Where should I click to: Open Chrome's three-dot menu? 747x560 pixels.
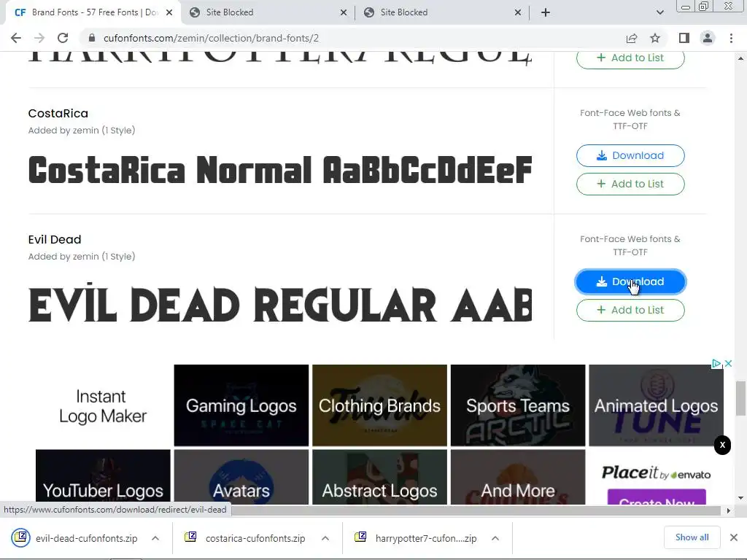(x=731, y=38)
